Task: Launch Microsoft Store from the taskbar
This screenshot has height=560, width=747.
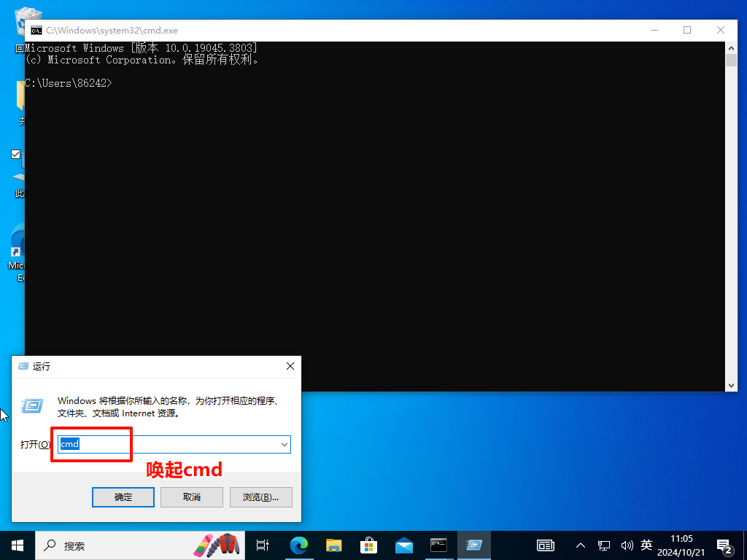Action: (x=368, y=545)
